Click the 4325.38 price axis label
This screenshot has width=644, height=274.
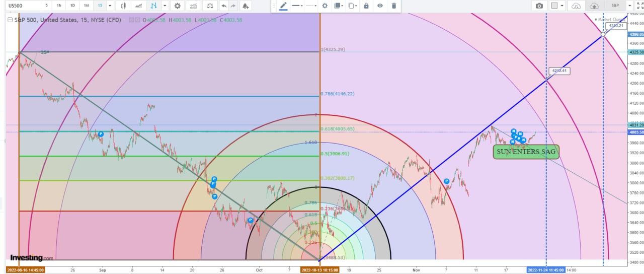click(x=636, y=52)
